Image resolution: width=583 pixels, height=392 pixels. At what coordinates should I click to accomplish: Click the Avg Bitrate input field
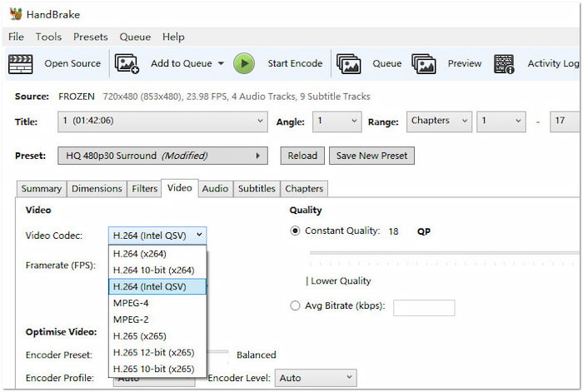424,308
